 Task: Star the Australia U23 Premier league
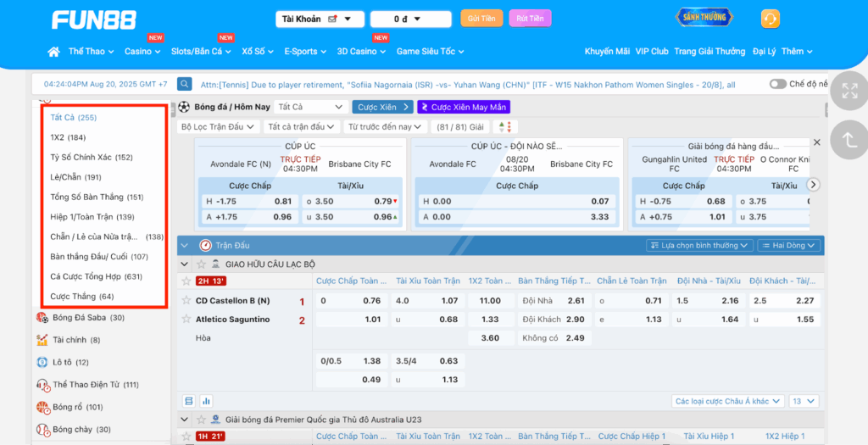[x=202, y=420]
